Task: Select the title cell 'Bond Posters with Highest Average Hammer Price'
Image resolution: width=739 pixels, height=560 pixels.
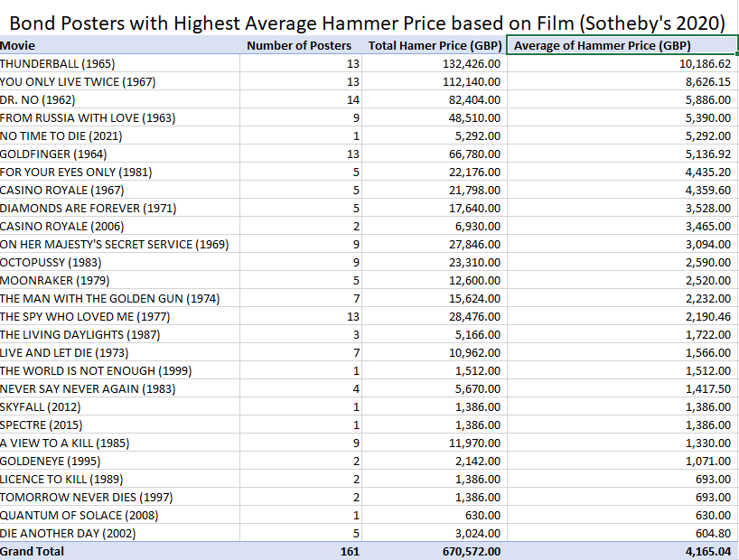Action: coord(367,23)
